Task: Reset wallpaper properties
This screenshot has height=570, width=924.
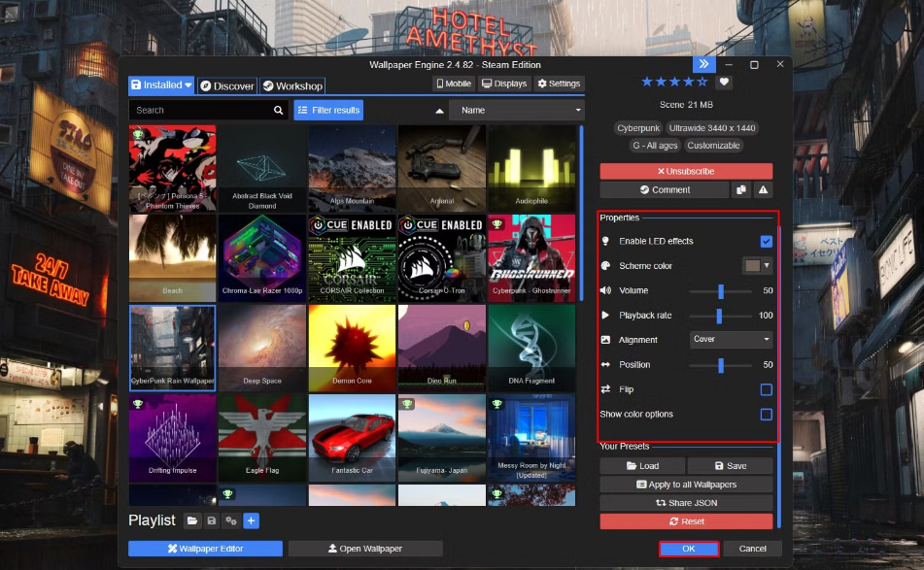Action: (x=686, y=521)
